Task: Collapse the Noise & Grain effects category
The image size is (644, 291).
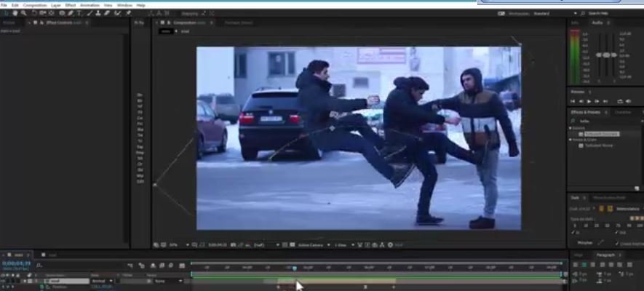Action: 571,140
